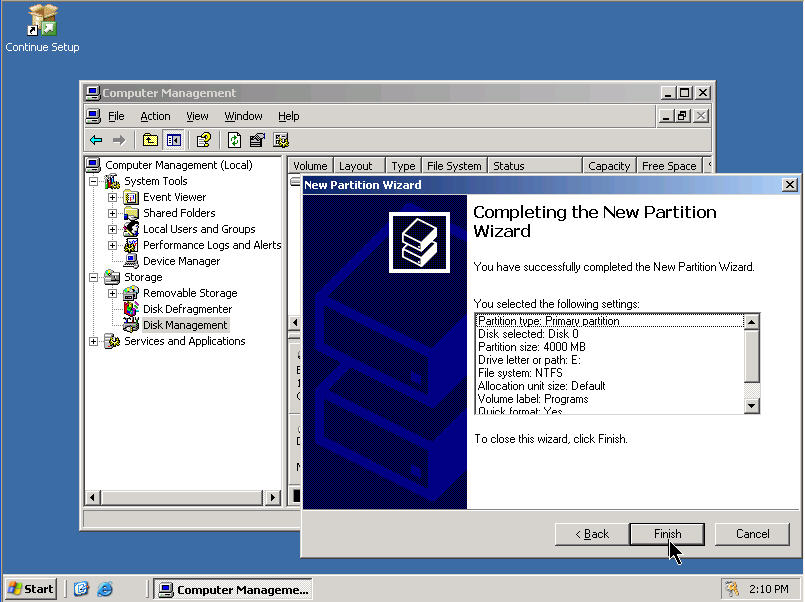805x602 pixels.
Task: Click the Show Desktop quick launch icon
Action: [x=81, y=589]
